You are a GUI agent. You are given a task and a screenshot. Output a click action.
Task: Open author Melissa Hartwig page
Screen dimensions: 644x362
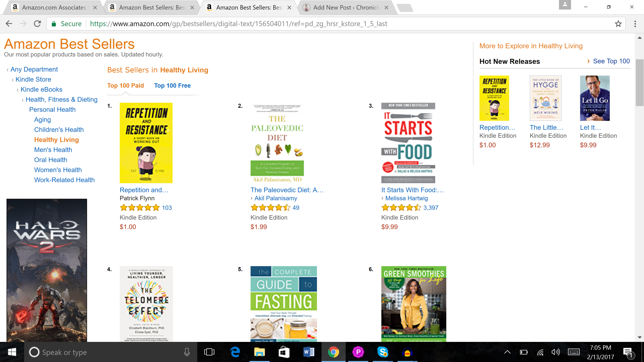click(407, 198)
